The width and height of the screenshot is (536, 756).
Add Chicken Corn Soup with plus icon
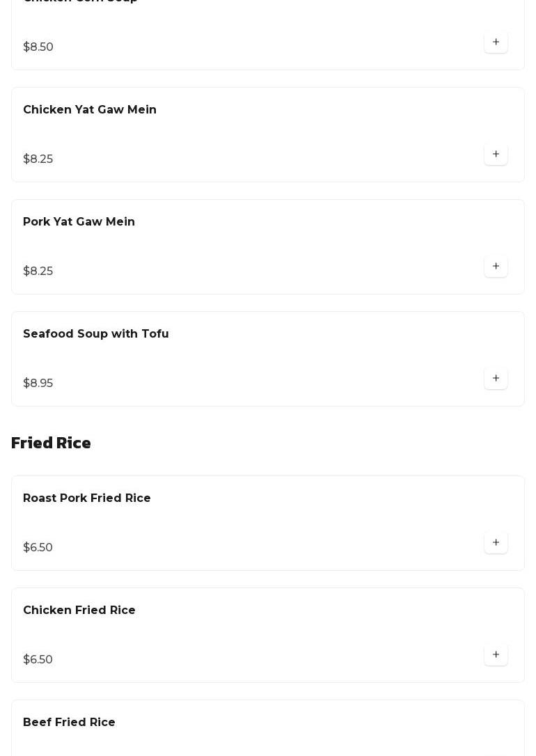(x=496, y=42)
